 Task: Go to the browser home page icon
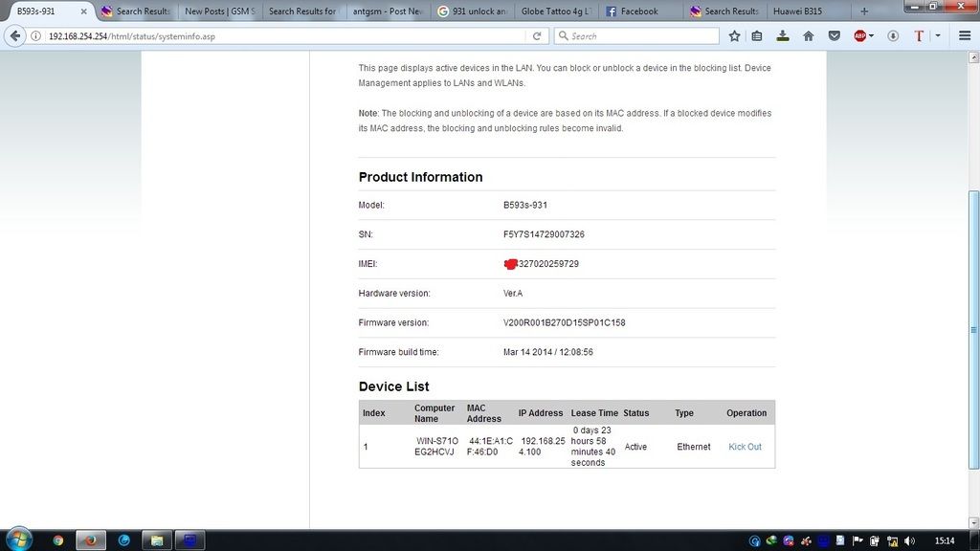[808, 36]
